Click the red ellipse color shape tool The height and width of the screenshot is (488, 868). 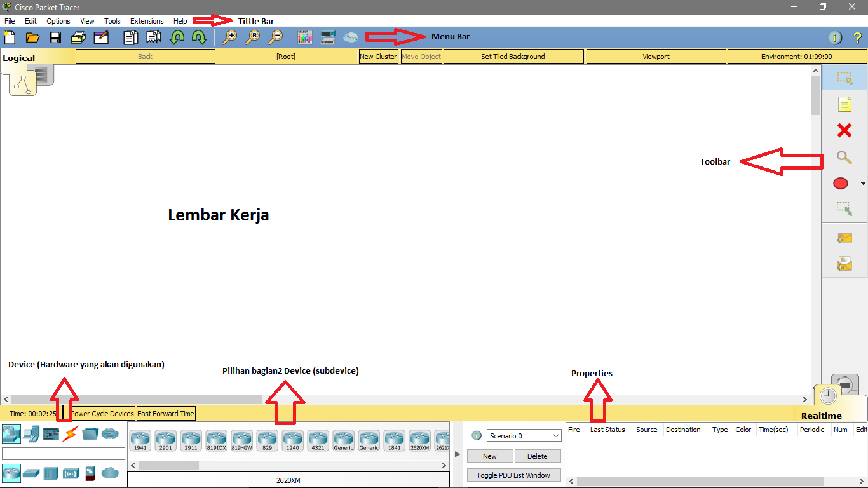pyautogui.click(x=840, y=183)
